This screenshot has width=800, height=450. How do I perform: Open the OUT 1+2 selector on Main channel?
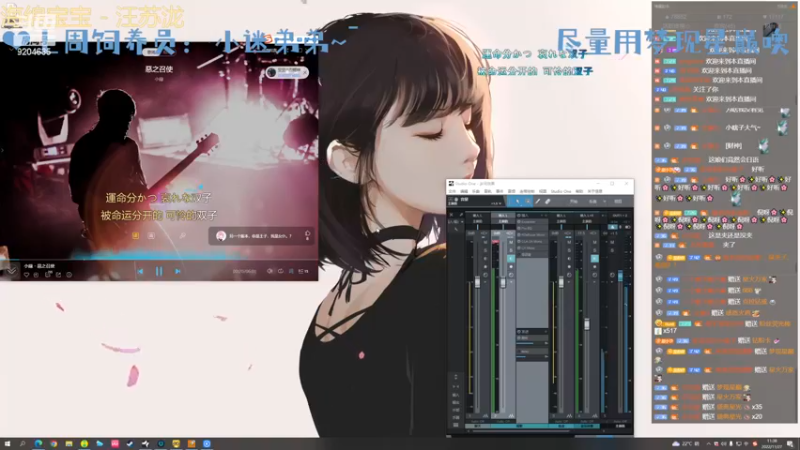click(620, 215)
